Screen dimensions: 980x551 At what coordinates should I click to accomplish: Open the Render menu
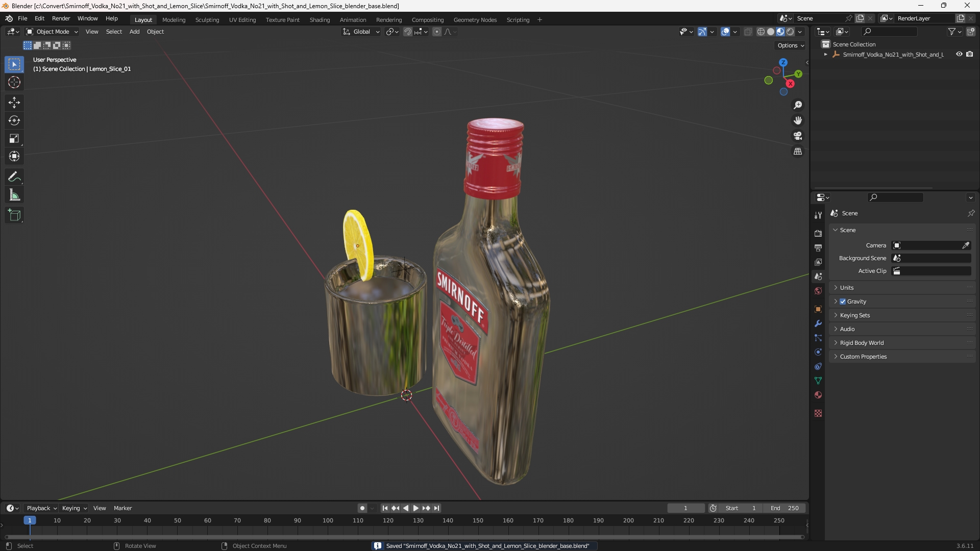[61, 18]
